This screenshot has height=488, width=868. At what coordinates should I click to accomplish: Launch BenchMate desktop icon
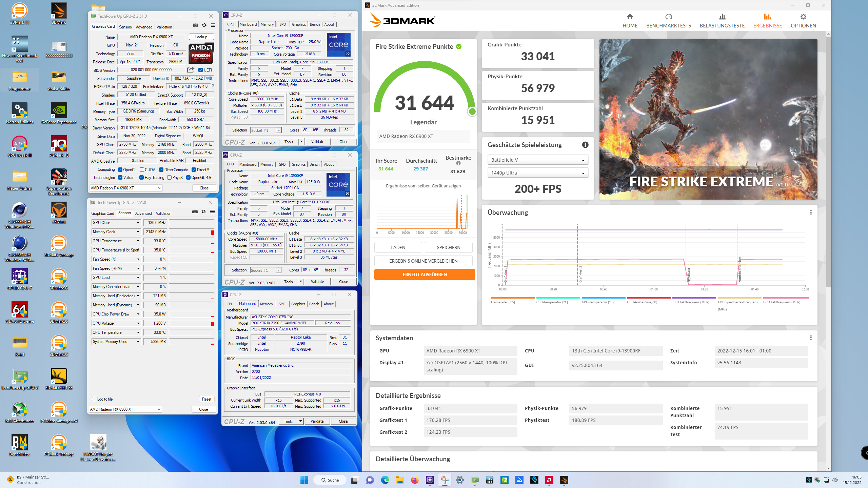pyautogui.click(x=19, y=445)
